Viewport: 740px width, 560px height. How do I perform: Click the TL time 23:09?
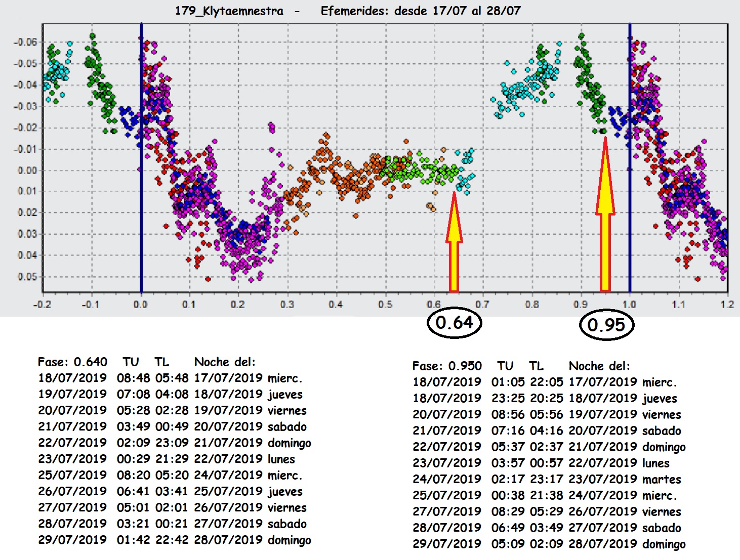coord(172,443)
